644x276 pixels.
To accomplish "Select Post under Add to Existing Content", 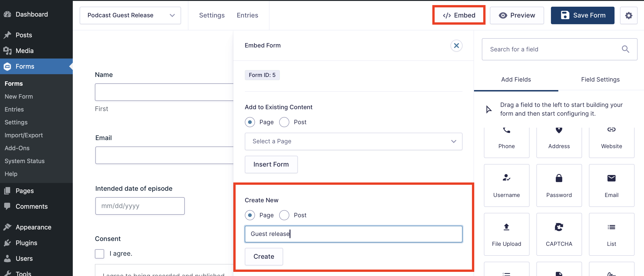I will [284, 122].
